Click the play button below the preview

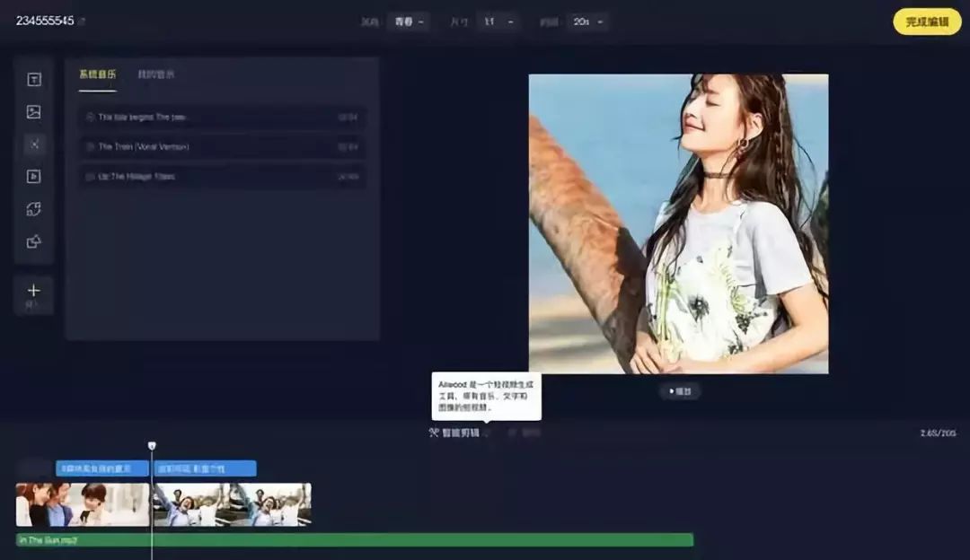(x=680, y=391)
